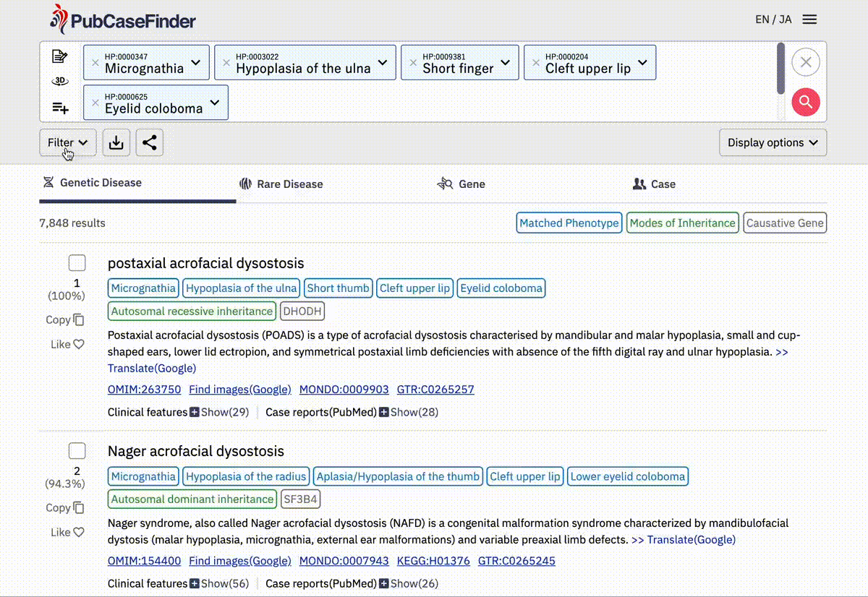The height and width of the screenshot is (597, 868).
Task: Remove the Micrognathia phenotype chip
Action: [x=95, y=63]
